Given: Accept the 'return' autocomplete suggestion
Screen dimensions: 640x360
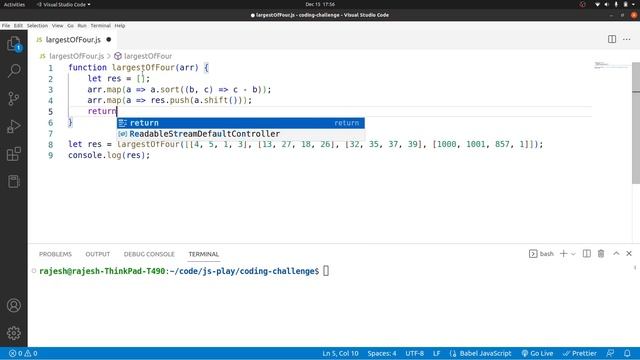Looking at the screenshot, I should click(x=241, y=123).
